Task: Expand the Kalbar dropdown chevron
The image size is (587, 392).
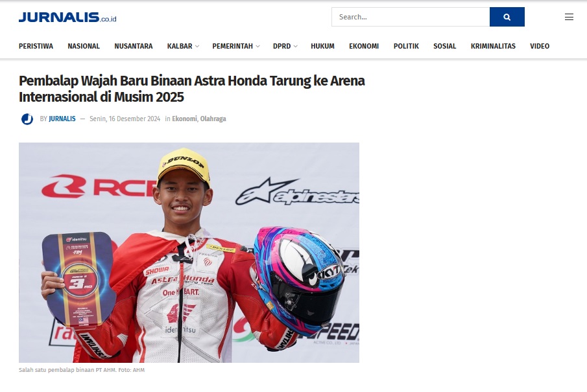Action: pos(197,47)
